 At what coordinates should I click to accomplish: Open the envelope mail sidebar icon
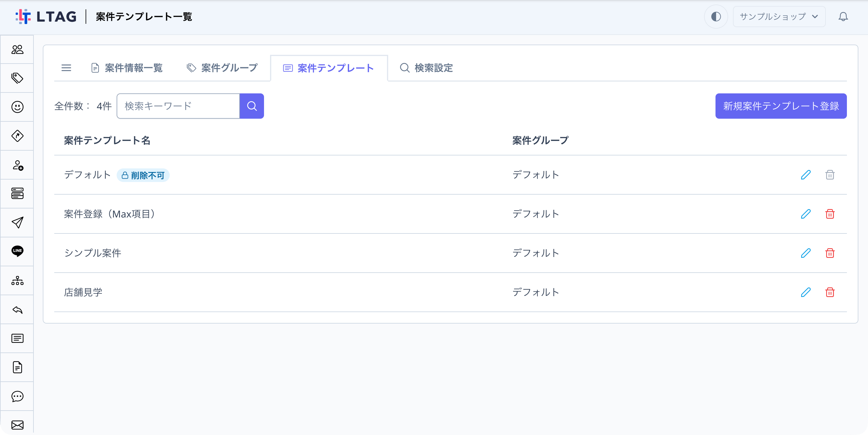tap(17, 425)
